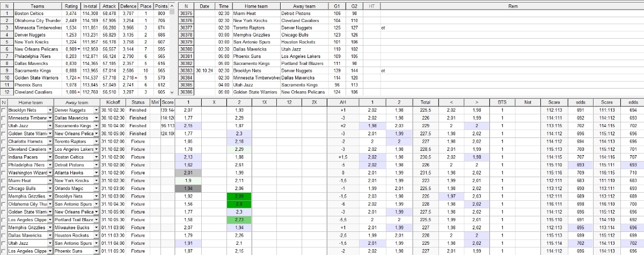Click the Rating column header

(72, 6)
